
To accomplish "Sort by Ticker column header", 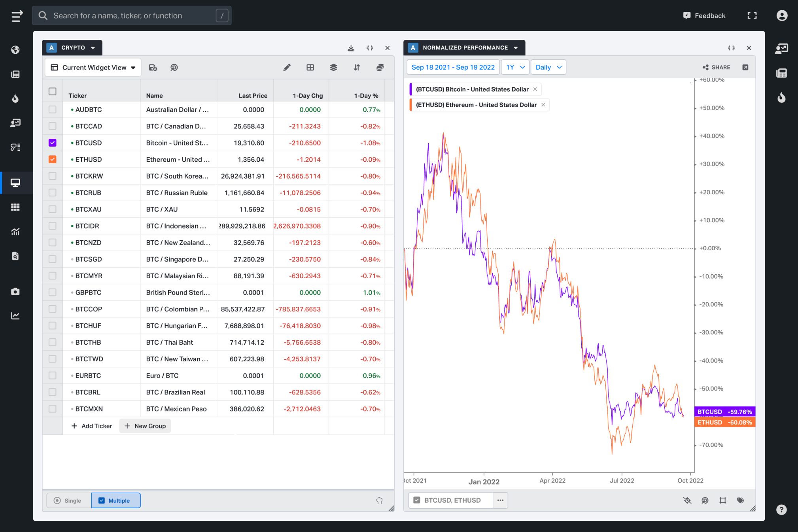I will coord(78,96).
